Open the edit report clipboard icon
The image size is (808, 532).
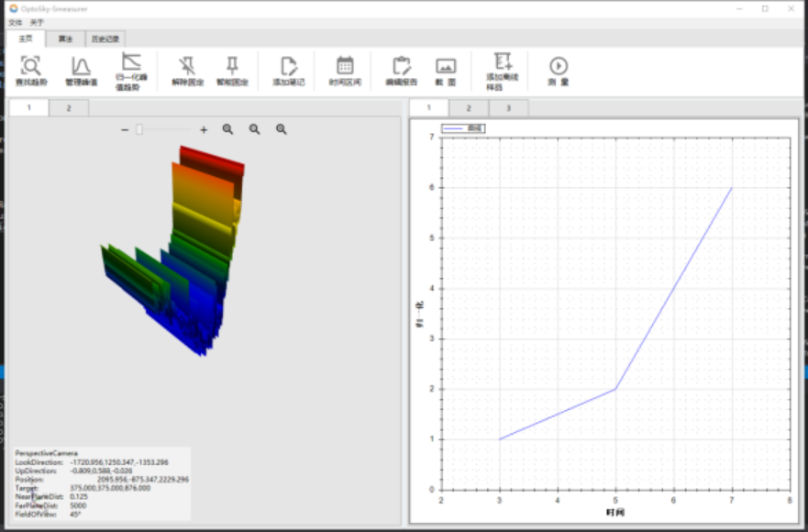pyautogui.click(x=401, y=66)
